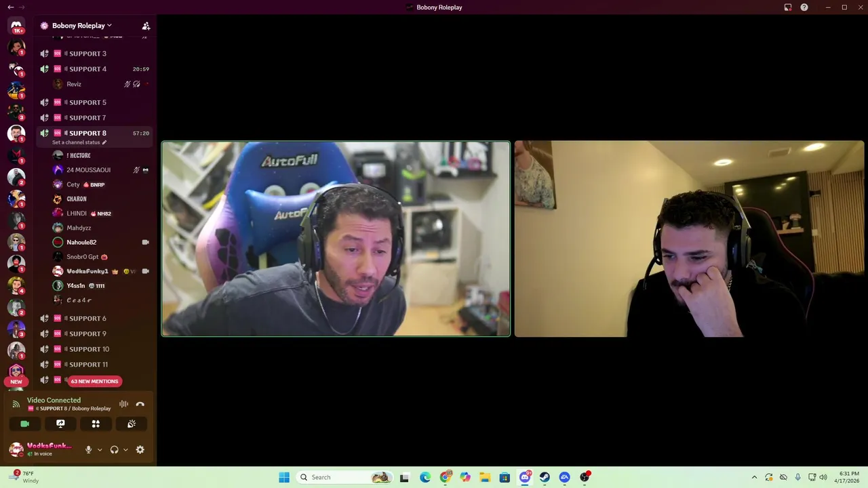Start screen sharing in voice panel
This screenshot has height=488, width=868.
tap(60, 424)
